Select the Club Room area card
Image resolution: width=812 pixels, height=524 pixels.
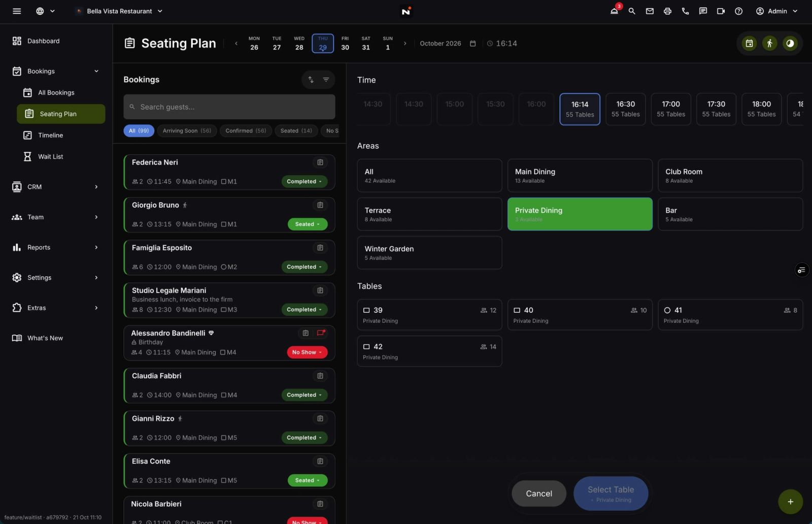point(730,176)
